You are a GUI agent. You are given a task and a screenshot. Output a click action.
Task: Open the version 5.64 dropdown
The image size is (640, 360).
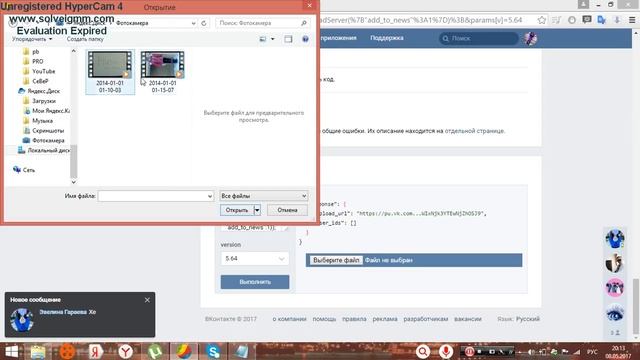coord(255,259)
